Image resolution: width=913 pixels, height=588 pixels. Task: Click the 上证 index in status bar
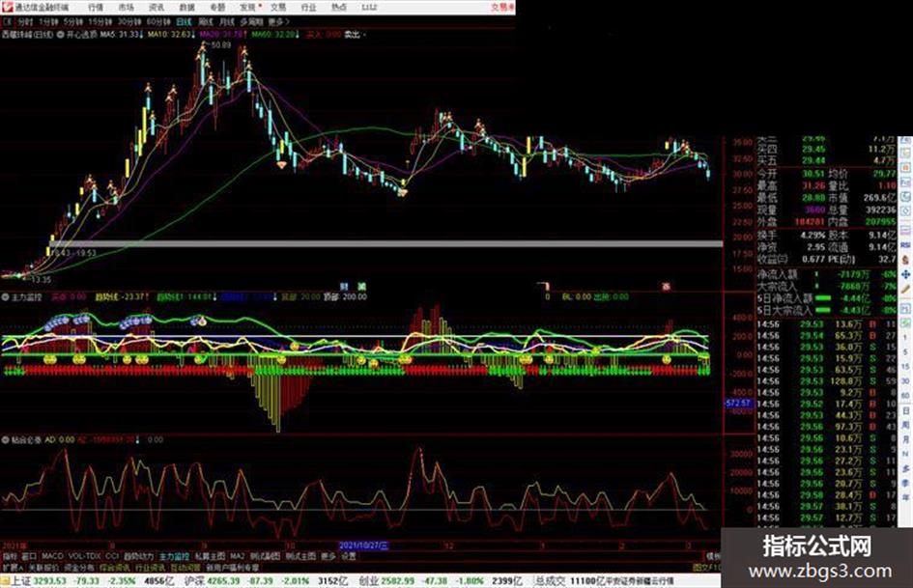[x=21, y=581]
